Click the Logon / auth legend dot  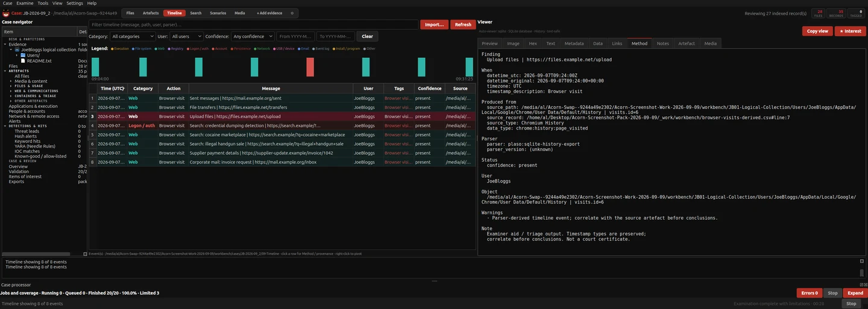pos(188,48)
